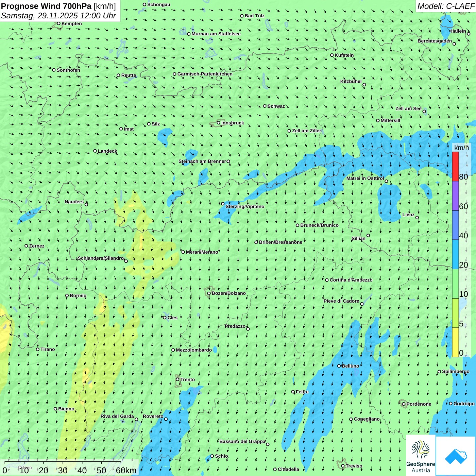
Task: Click the 'Schlanders/Silandro' label
Action: point(101,258)
